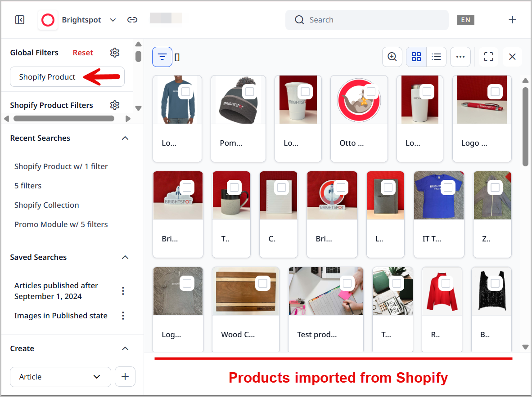This screenshot has width=532, height=397.
Task: Open the Shopify Product Filters settings gear
Action: (115, 105)
